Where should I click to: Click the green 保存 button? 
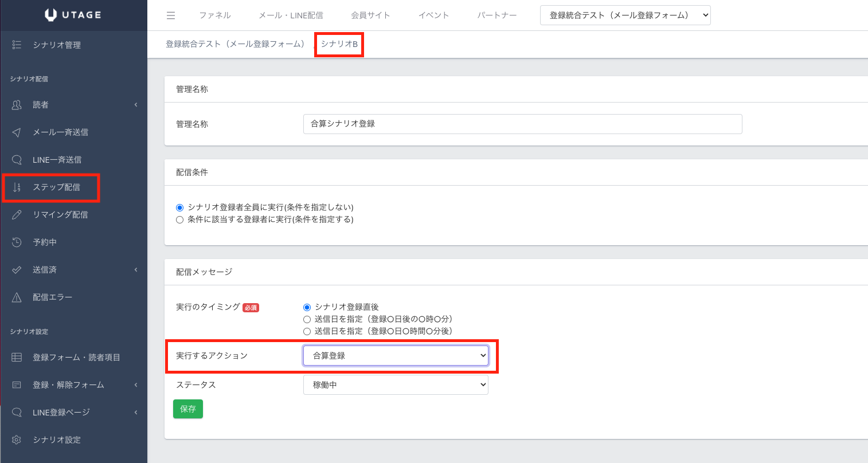click(188, 409)
